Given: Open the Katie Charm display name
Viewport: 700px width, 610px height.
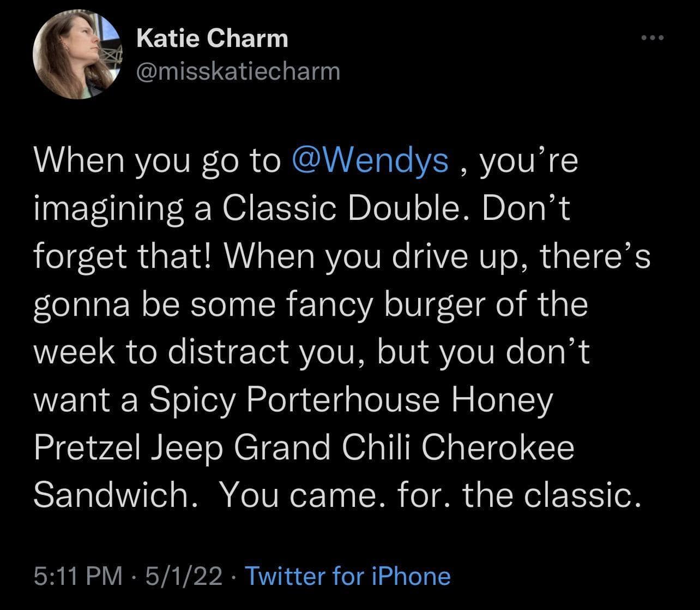Looking at the screenshot, I should [x=212, y=38].
